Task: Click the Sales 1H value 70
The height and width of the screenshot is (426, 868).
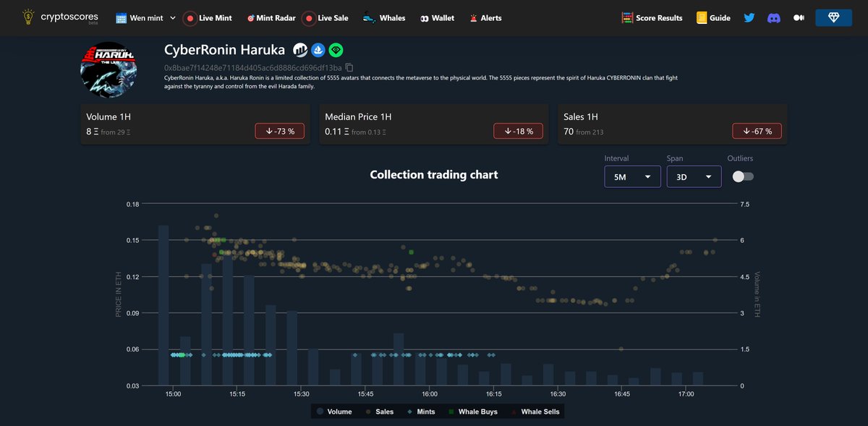Action: pos(569,132)
